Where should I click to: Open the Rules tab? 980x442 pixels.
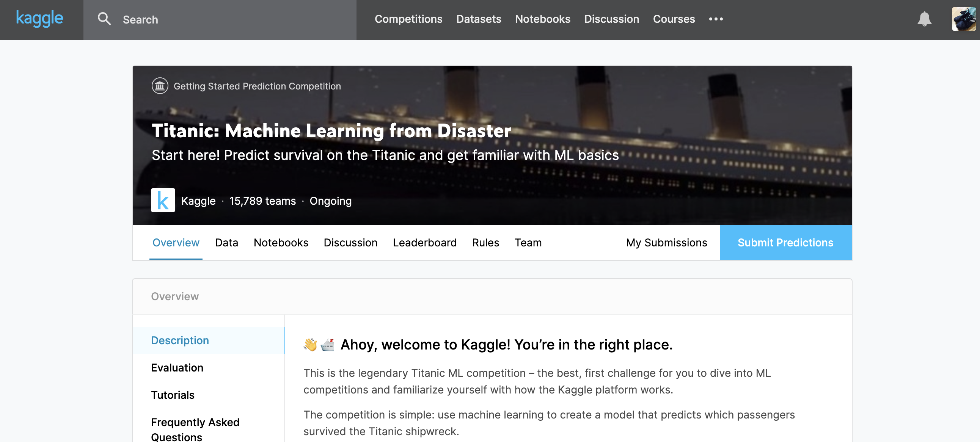485,242
